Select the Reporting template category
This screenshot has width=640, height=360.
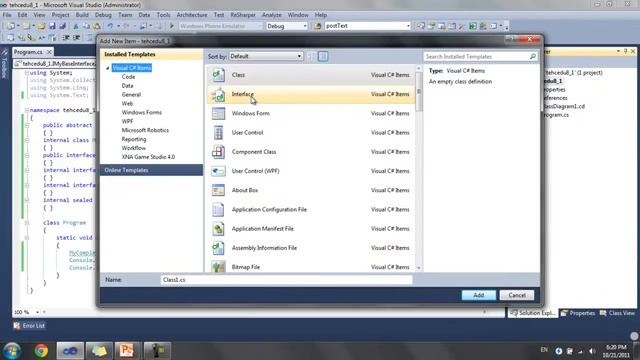point(134,139)
